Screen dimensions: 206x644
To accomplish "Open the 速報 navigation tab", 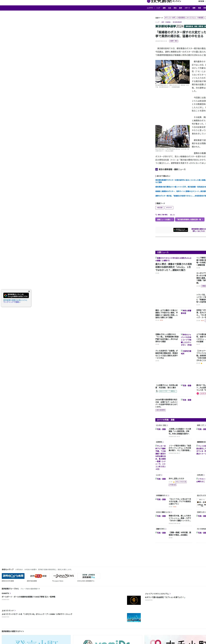I will coord(164,8).
